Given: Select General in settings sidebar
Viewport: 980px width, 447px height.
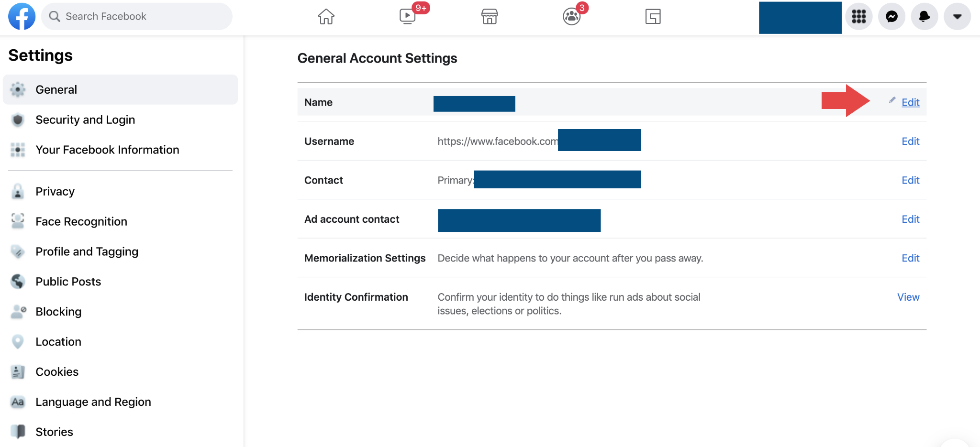Looking at the screenshot, I should click(x=120, y=89).
